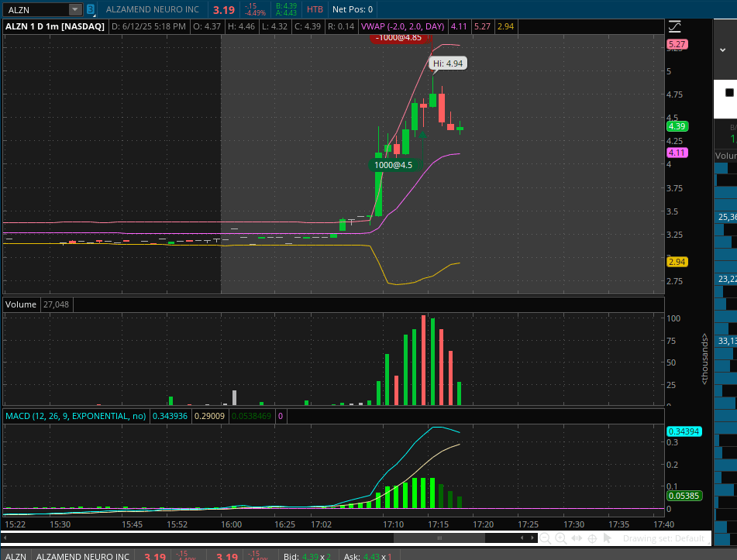737x560 pixels.
Task: Click the MACD study label
Action: point(76,416)
